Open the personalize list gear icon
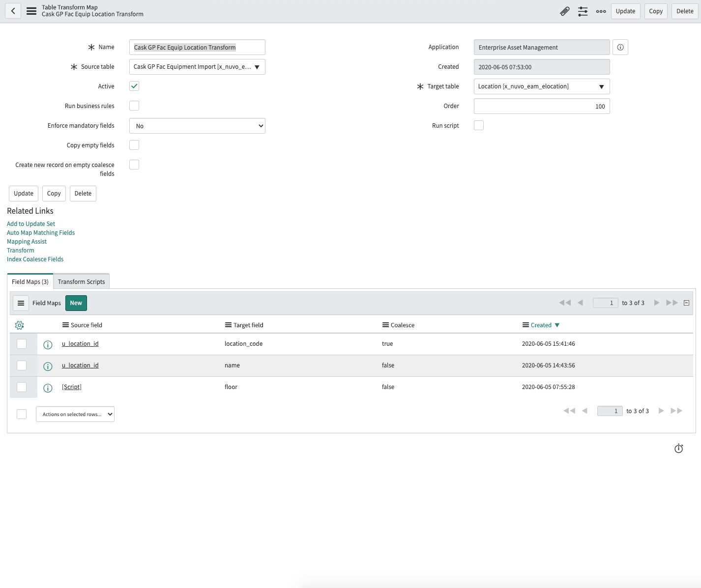The width and height of the screenshot is (701, 588). pos(19,325)
